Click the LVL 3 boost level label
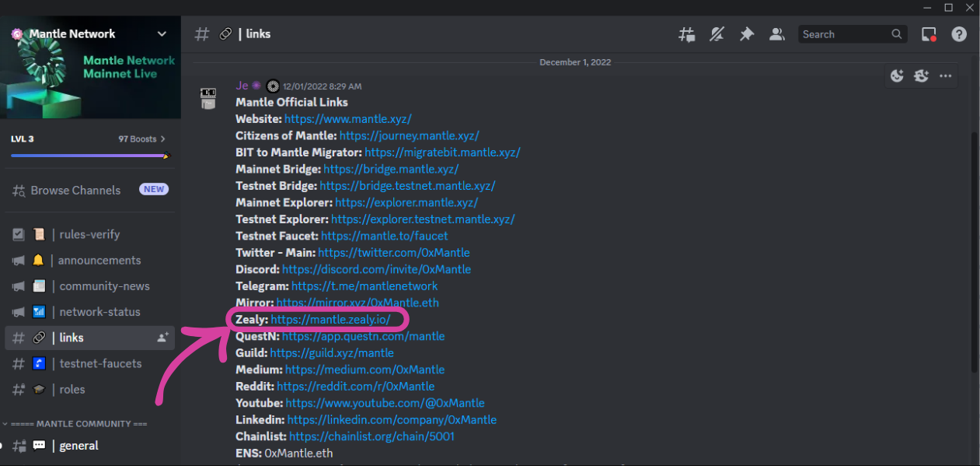This screenshot has height=466, width=980. (22, 139)
